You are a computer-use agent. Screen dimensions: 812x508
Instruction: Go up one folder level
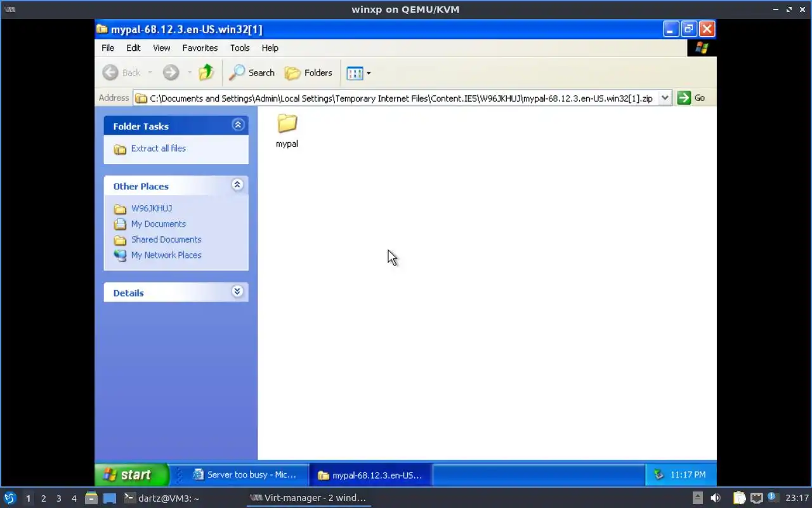pyautogui.click(x=206, y=72)
